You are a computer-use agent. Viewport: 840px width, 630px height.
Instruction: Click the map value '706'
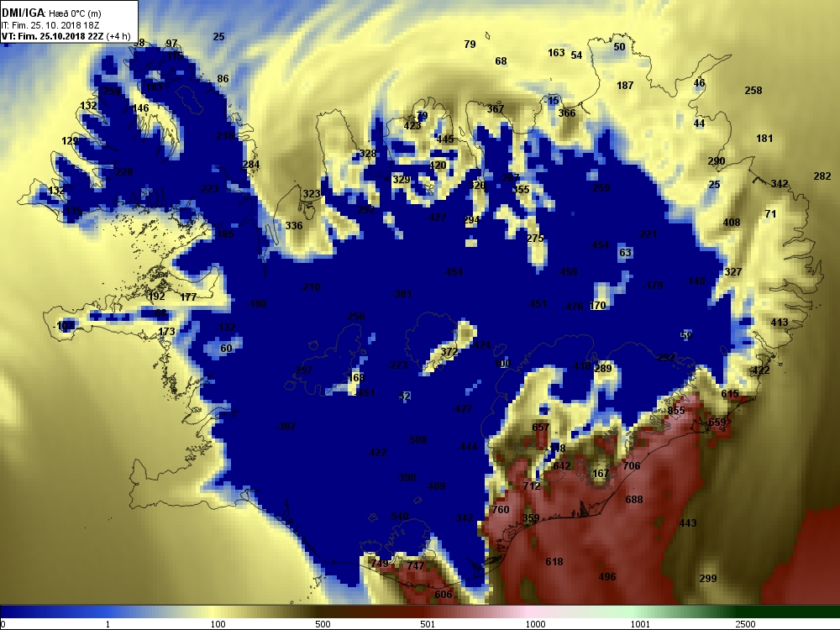pos(632,466)
